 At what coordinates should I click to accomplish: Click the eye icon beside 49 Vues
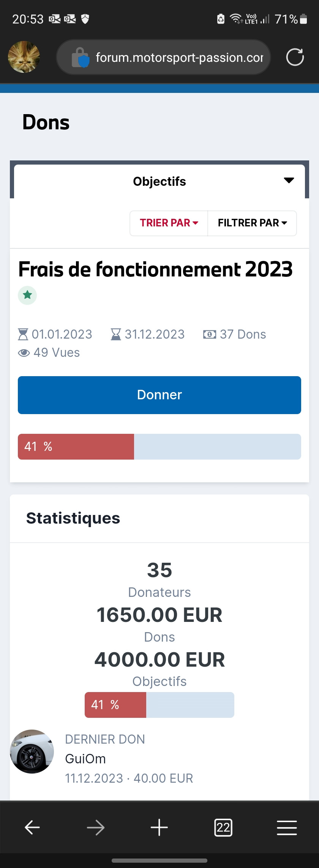24,353
